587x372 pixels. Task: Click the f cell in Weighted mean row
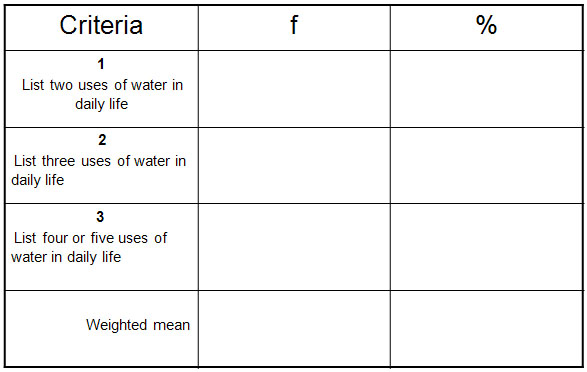tap(294, 329)
